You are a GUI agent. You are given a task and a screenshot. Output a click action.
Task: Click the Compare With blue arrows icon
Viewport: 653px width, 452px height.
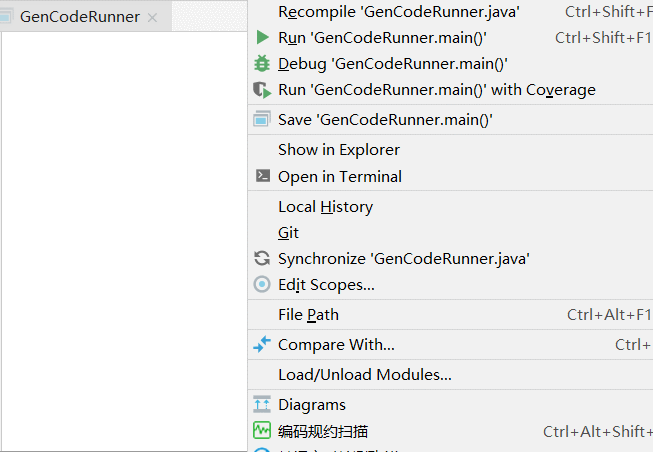point(262,345)
